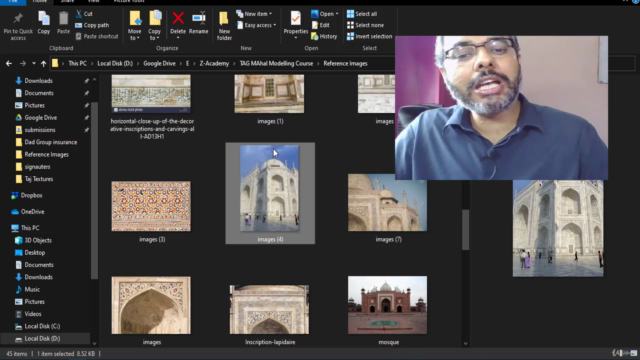Viewport: 640px width, 360px height.
Task: Open the New item dropdown
Action: [x=254, y=14]
